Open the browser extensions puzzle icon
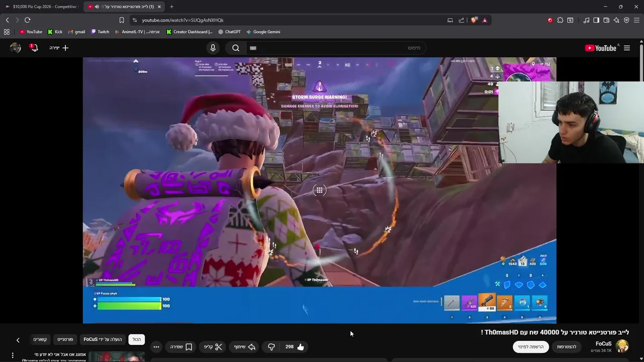 pyautogui.click(x=560, y=20)
